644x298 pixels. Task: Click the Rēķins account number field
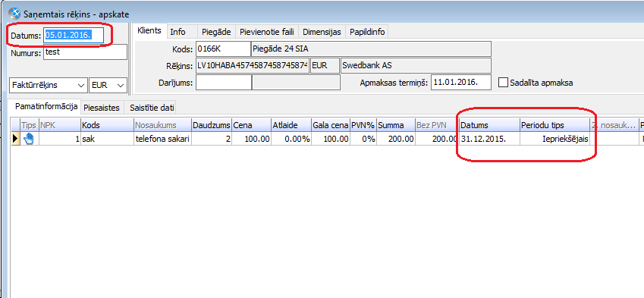pyautogui.click(x=253, y=65)
